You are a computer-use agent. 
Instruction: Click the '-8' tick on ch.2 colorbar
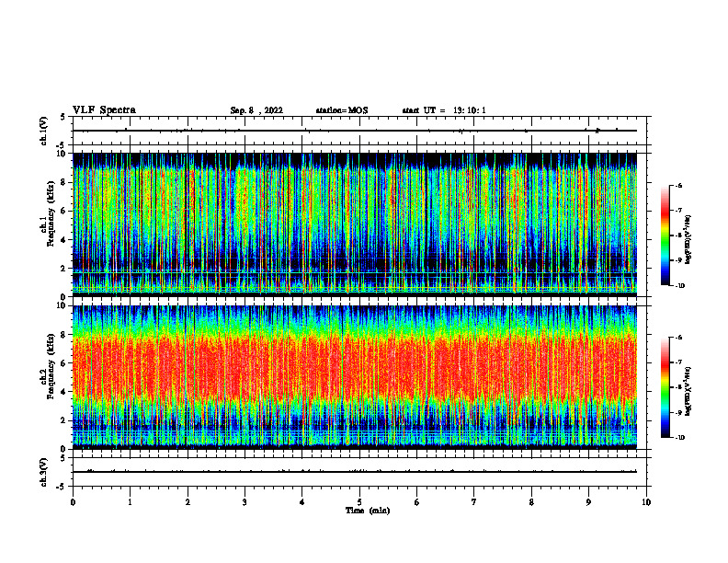click(679, 387)
